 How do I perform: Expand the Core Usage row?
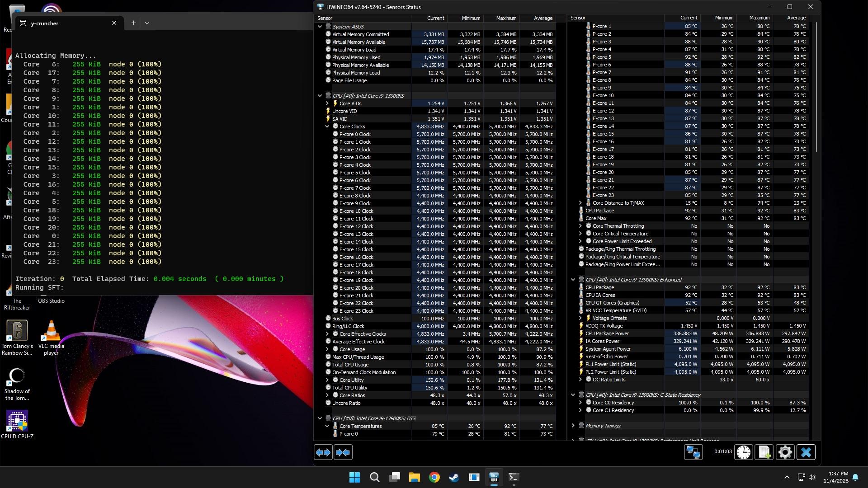click(x=327, y=349)
